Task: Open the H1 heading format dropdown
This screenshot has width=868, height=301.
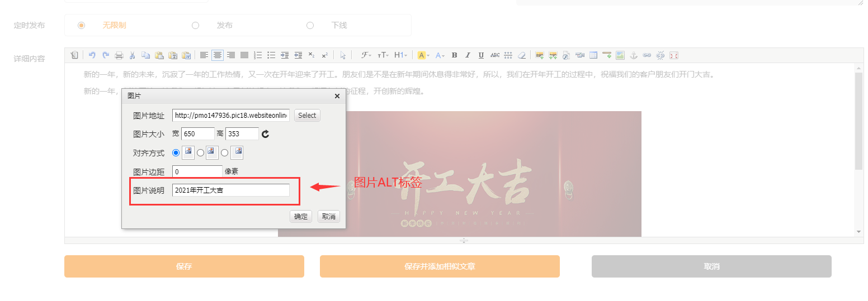Action: pos(400,55)
